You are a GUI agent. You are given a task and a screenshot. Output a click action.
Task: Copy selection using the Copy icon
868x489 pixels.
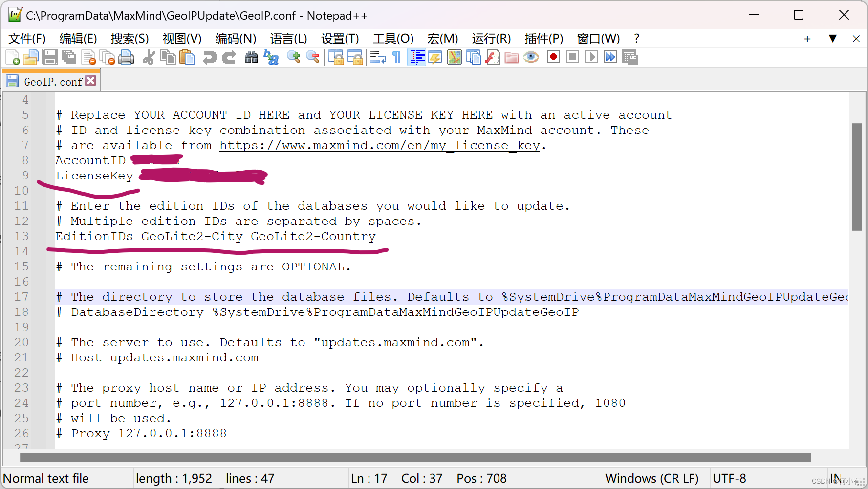click(168, 58)
